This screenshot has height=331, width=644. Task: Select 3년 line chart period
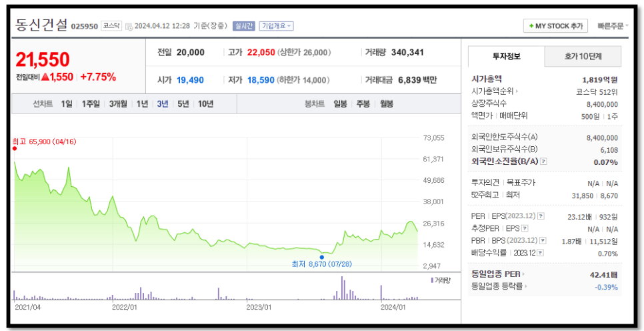click(x=163, y=104)
